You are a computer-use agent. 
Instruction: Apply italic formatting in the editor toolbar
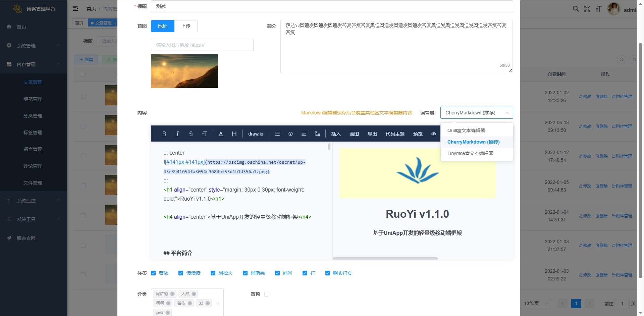[177, 134]
